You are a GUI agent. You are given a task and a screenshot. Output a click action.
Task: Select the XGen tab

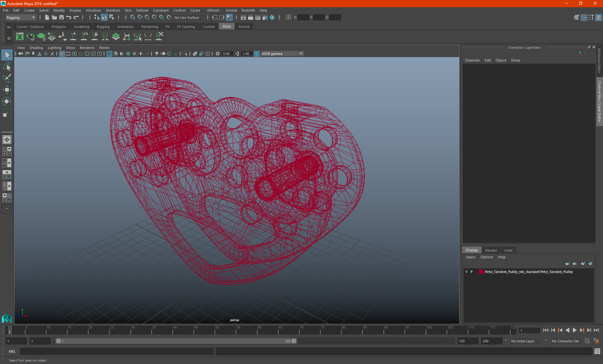226,27
